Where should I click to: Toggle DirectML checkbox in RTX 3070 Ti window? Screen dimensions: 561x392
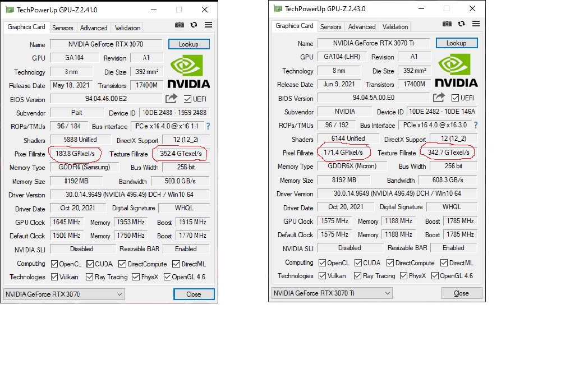(x=444, y=263)
